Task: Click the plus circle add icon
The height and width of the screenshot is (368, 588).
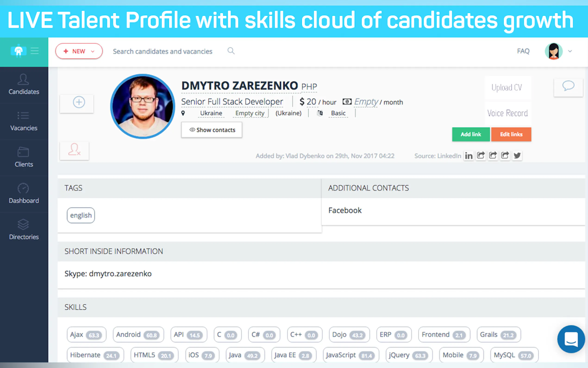Action: click(79, 102)
